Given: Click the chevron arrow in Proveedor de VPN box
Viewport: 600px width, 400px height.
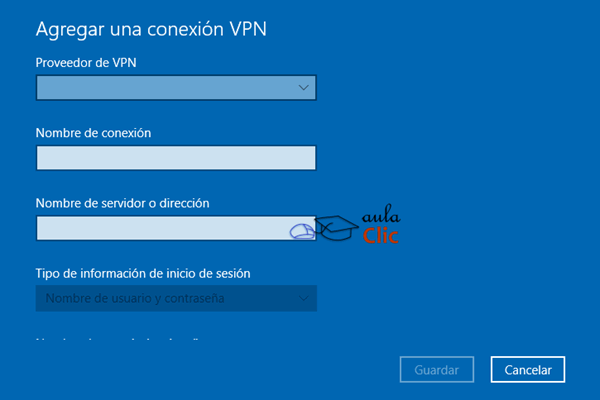Looking at the screenshot, I should [x=303, y=88].
